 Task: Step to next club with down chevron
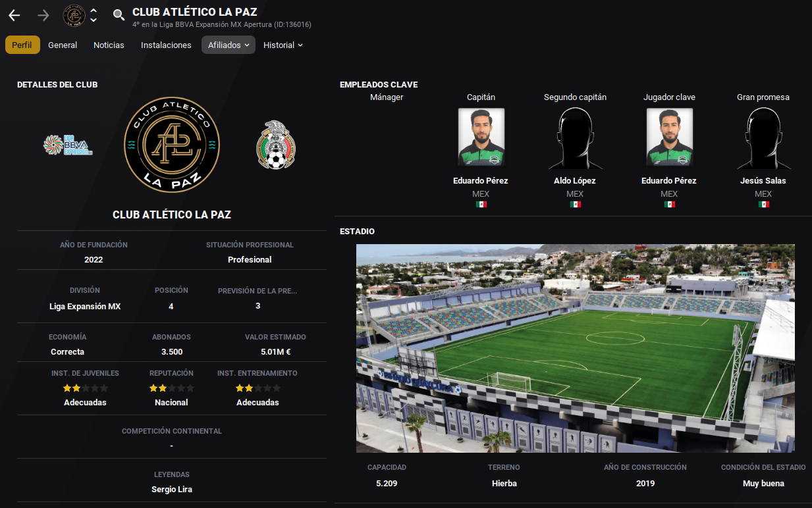[x=94, y=20]
